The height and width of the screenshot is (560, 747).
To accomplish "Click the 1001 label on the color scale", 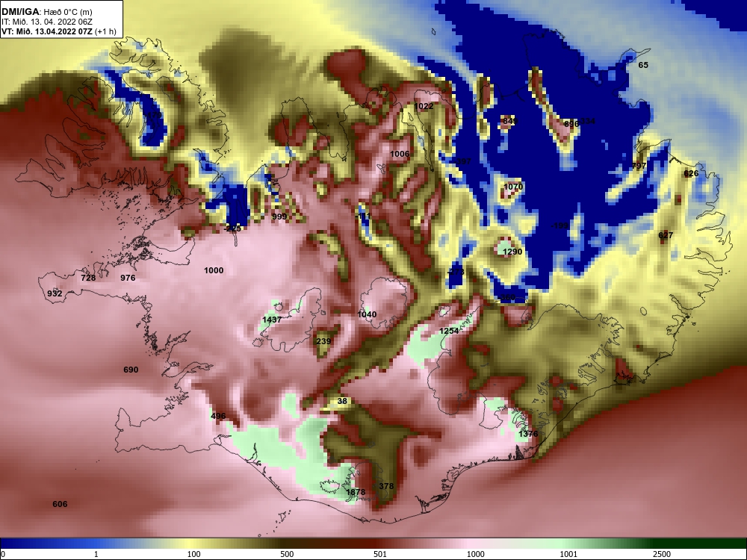I will (x=568, y=554).
